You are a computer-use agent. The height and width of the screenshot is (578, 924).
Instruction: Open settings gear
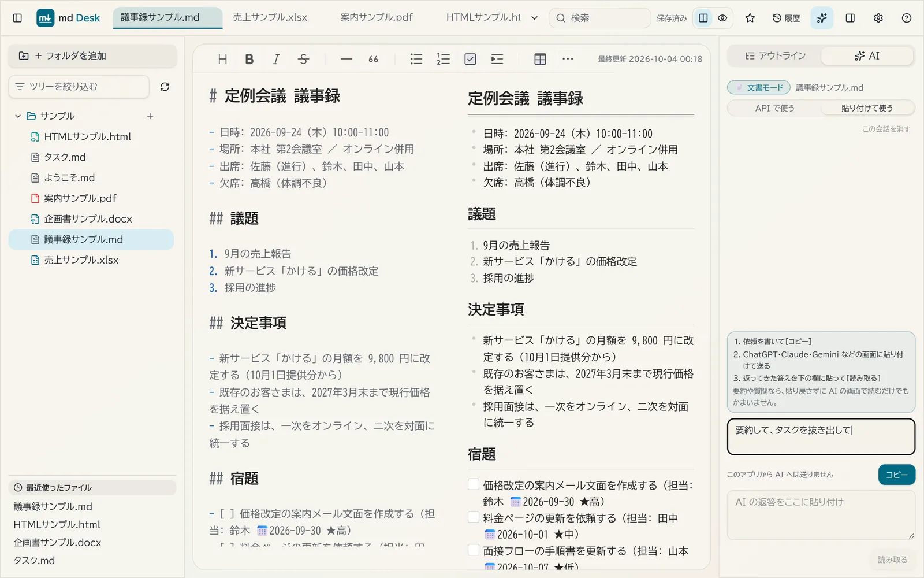click(878, 18)
